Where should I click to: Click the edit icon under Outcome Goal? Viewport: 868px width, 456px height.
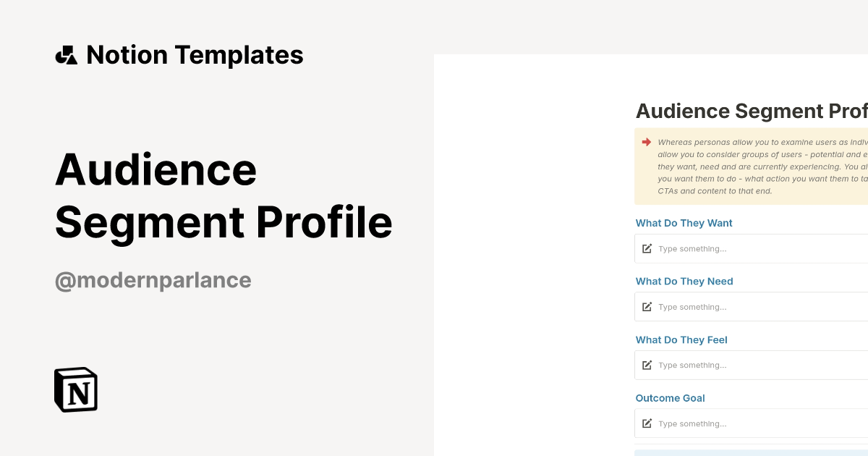647,423
